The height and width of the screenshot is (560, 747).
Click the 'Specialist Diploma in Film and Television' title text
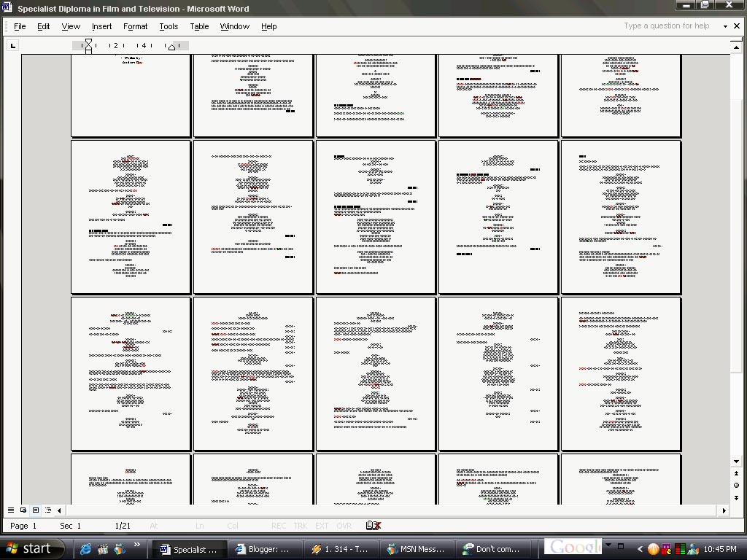[98, 9]
